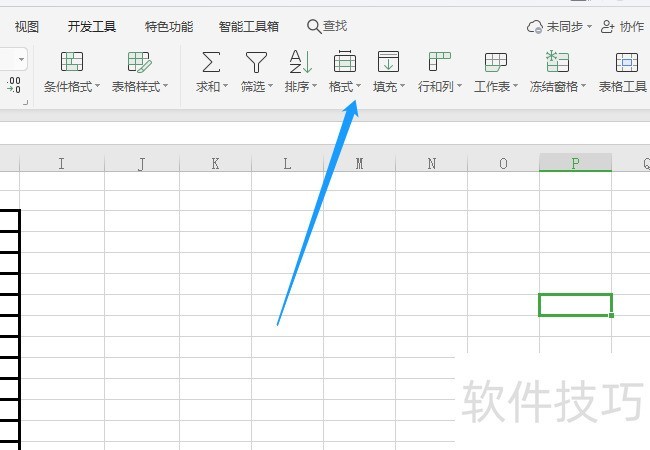Click the Sort (排序) A-Z icon

click(x=301, y=62)
